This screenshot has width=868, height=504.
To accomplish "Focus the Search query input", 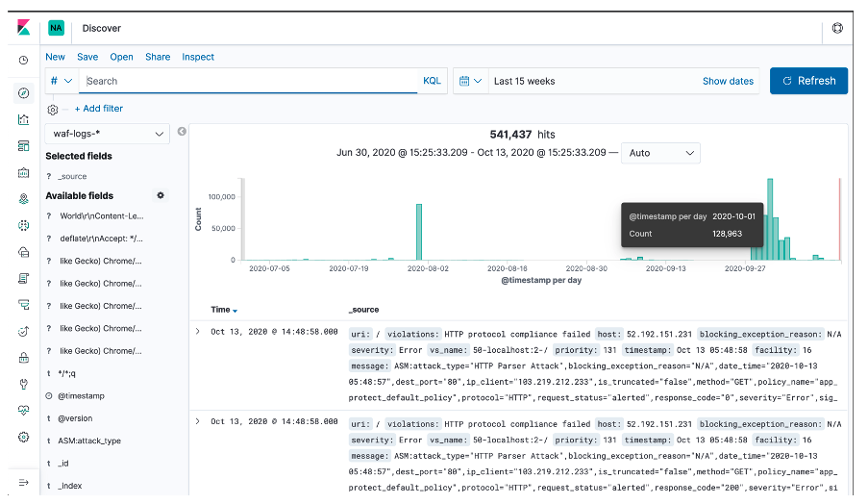I will (x=249, y=81).
